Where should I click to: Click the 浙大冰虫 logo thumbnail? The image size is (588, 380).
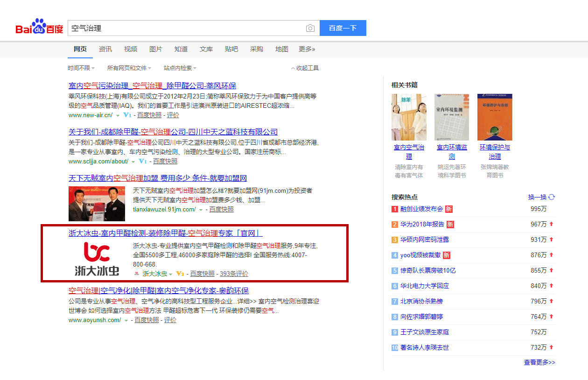(x=97, y=259)
